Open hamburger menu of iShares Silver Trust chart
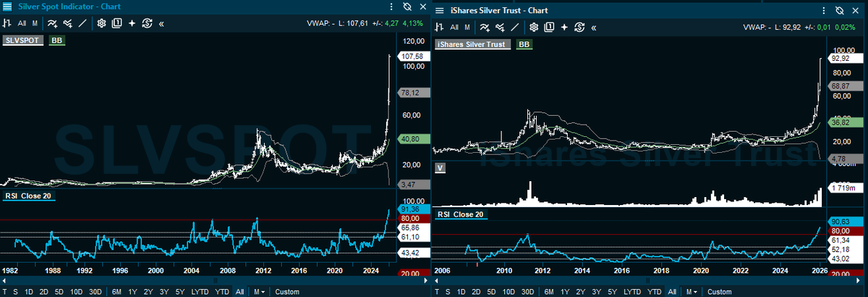The width and height of the screenshot is (868, 297). 439,10
